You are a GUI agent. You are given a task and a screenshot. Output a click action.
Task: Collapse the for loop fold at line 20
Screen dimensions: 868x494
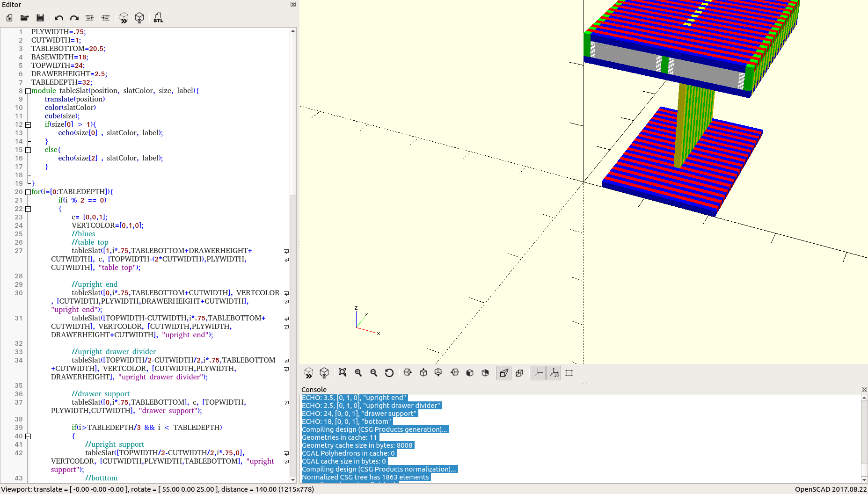[28, 192]
